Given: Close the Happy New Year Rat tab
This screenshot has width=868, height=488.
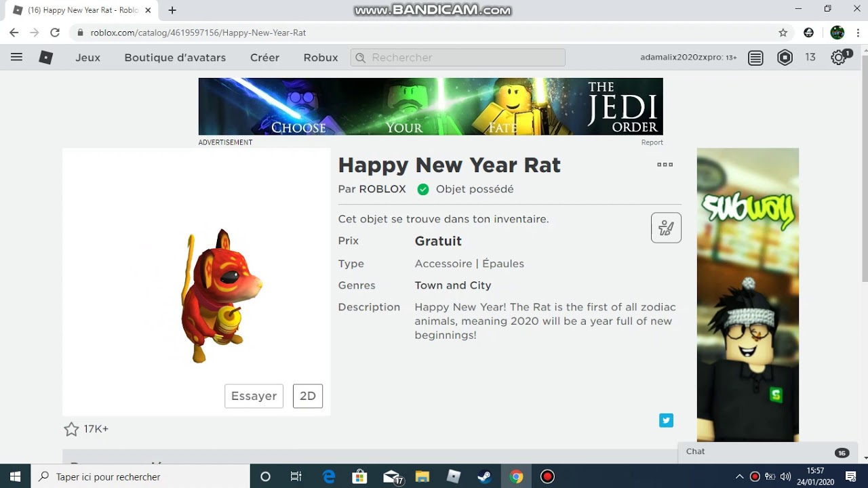Looking at the screenshot, I should pos(148,10).
